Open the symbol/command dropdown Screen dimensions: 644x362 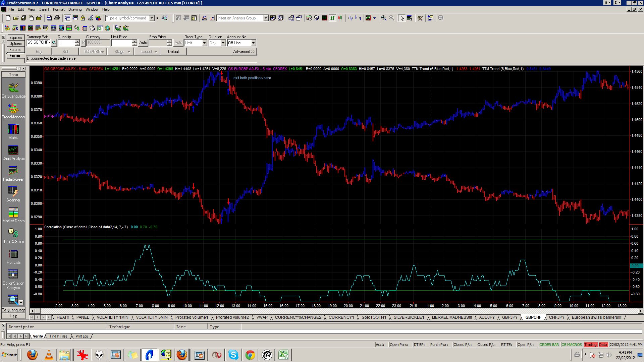(152, 18)
